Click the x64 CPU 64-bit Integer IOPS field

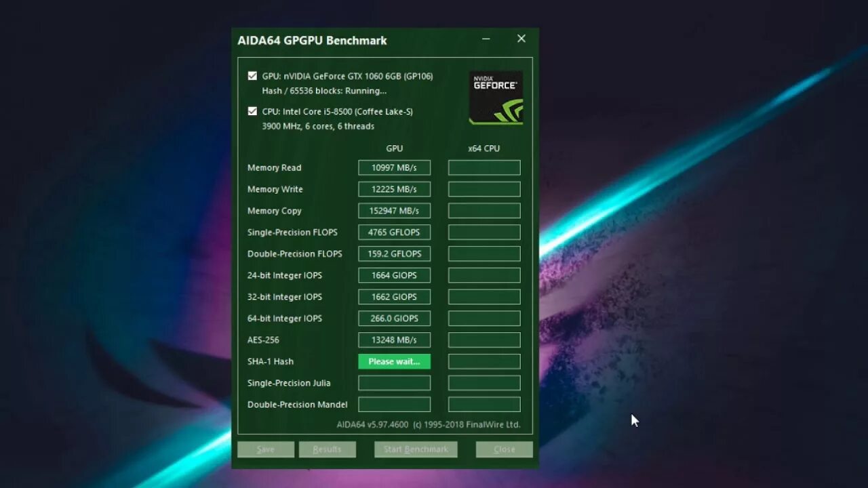point(484,319)
